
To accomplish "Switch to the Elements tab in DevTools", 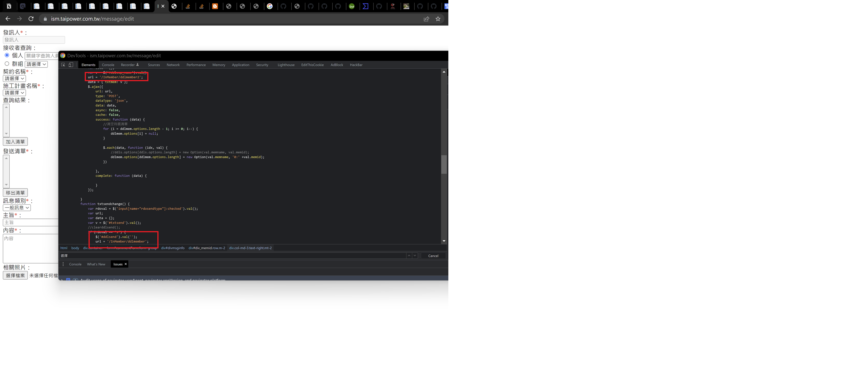I will (88, 65).
